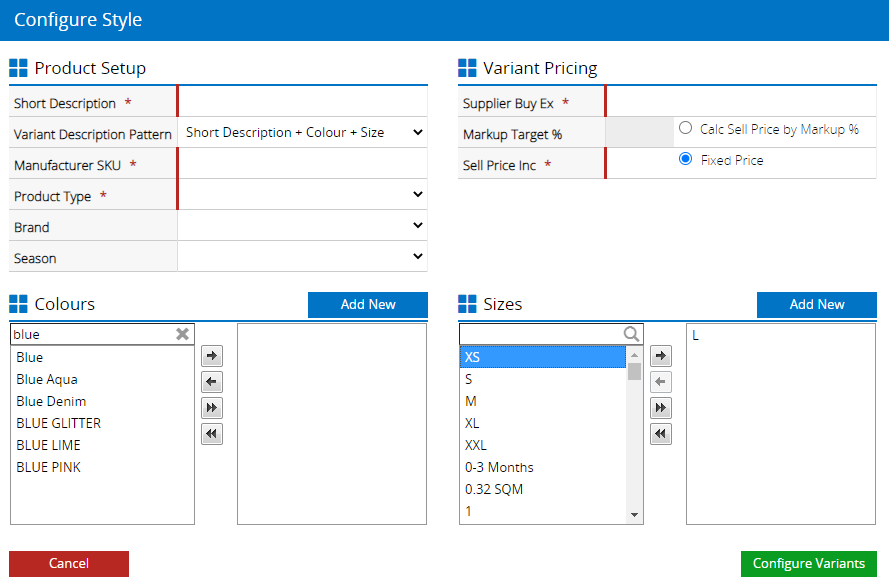The image size is (889, 585).
Task: Select the Calc Sell Price by Markup % option
Action: click(x=685, y=128)
